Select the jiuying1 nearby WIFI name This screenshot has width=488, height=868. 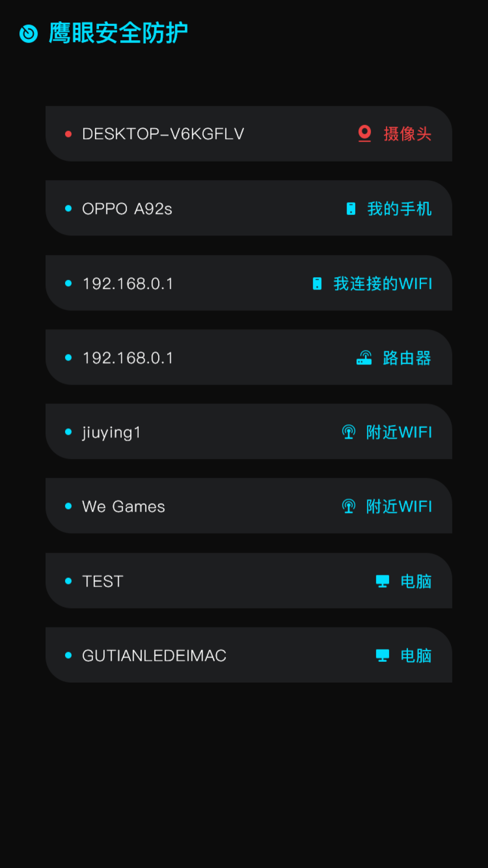pyautogui.click(x=111, y=433)
